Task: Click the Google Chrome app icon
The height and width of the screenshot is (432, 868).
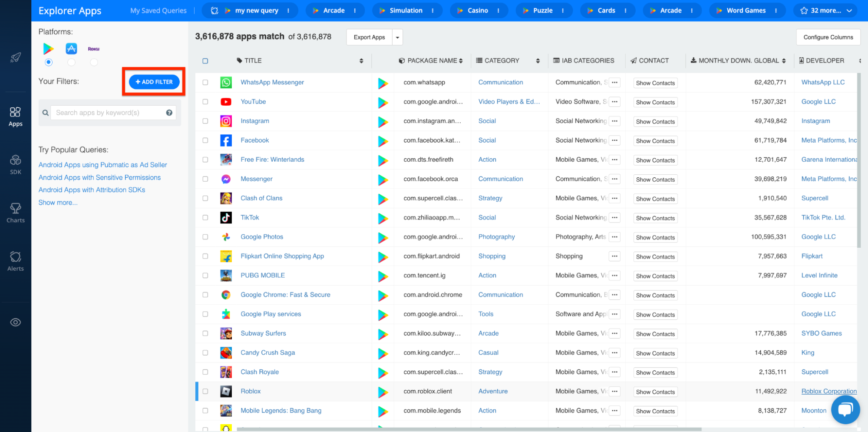Action: tap(226, 295)
